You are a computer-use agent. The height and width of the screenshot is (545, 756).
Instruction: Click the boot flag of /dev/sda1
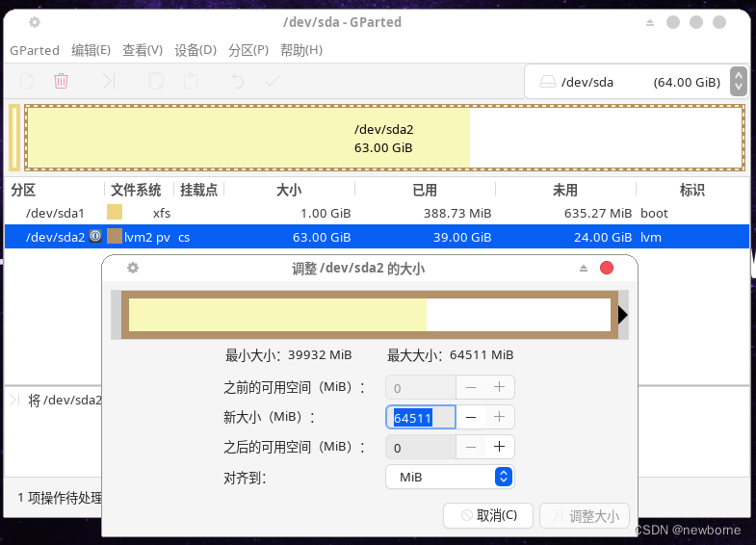654,213
